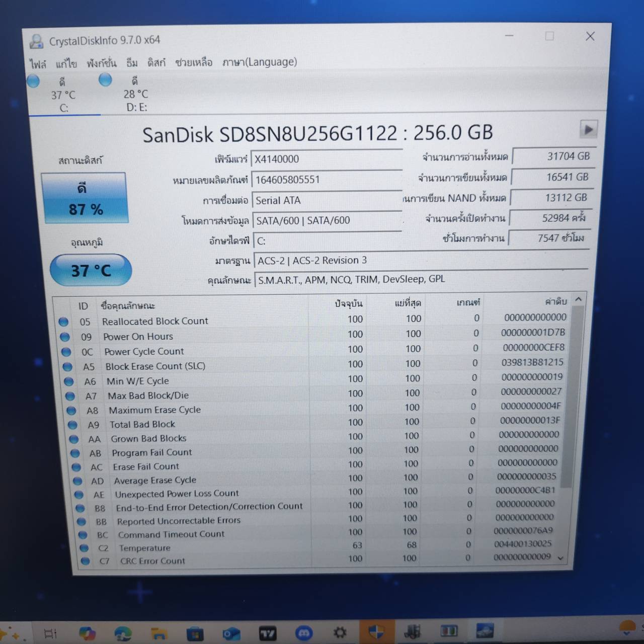Click the ชื่อคุณลักษณะ column header
644x644 pixels.
click(128, 306)
